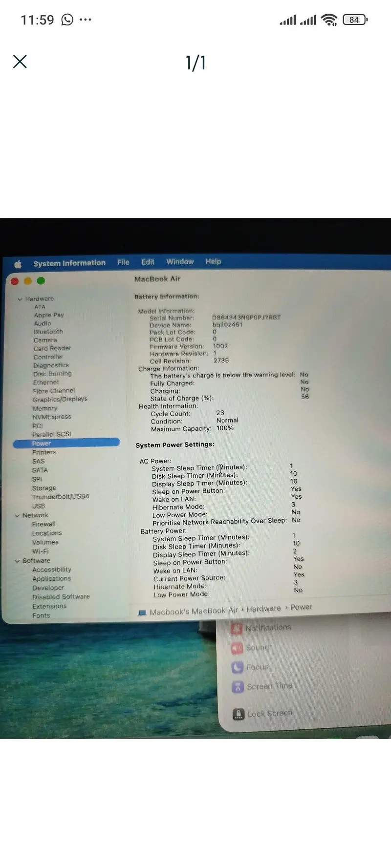This screenshot has width=391, height=868.
Task: Click Power in the path bar
Action: pos(301,607)
